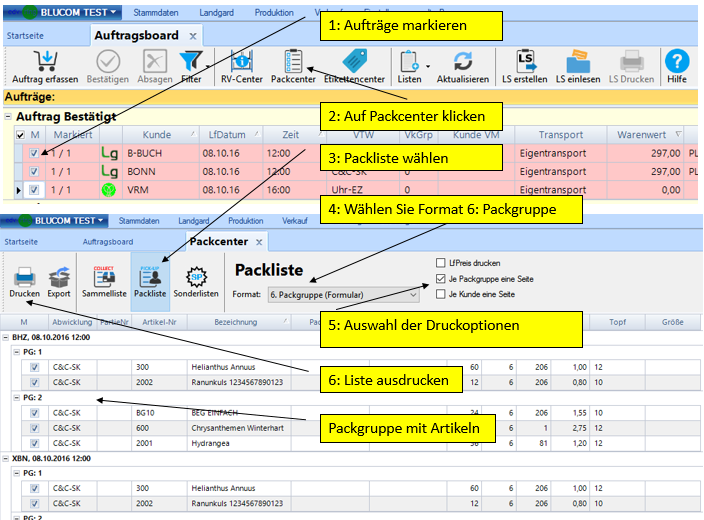Select the Sammelliste icon
Viewport: 704px width, 520px height.
[103, 276]
